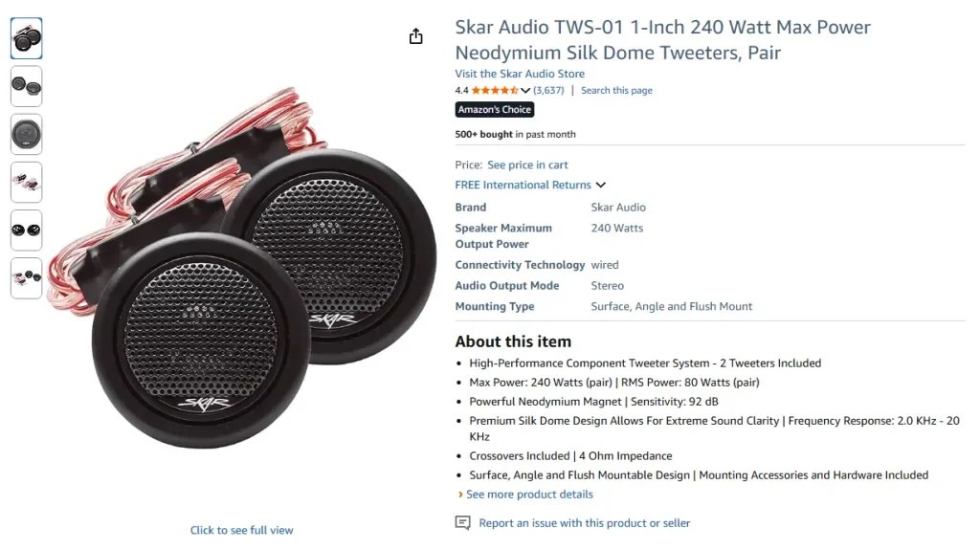Image resolution: width=980 pixels, height=550 pixels.
Task: Click the Click to see full view text
Action: pyautogui.click(x=241, y=530)
